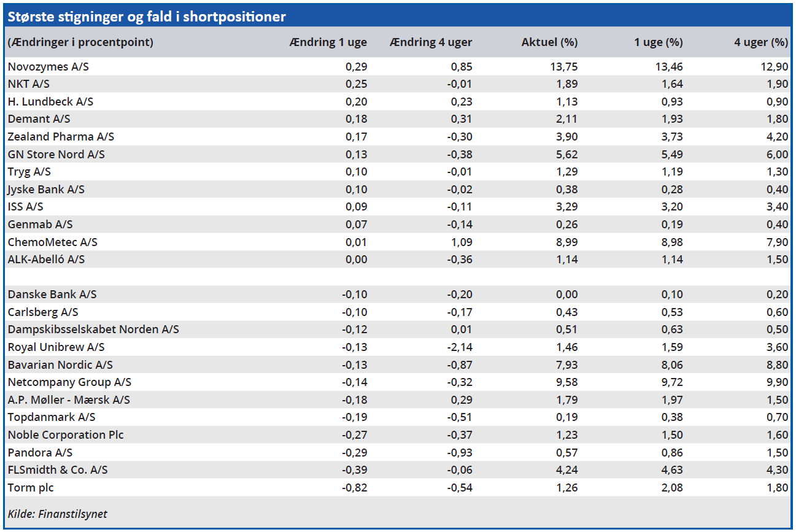Select the Novozymes A/S row label
Screen dimensions: 796x532
48,66
